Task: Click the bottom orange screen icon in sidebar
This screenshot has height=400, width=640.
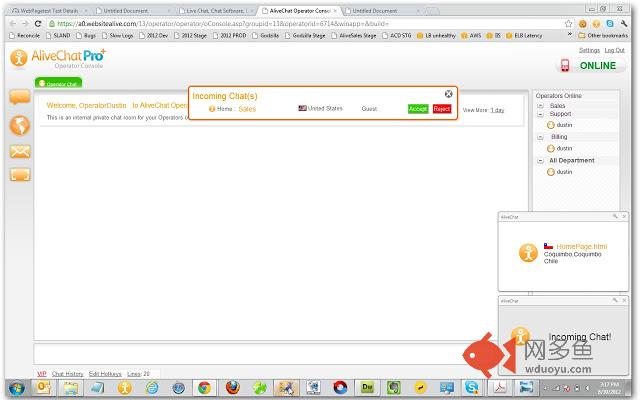Action: (x=20, y=175)
